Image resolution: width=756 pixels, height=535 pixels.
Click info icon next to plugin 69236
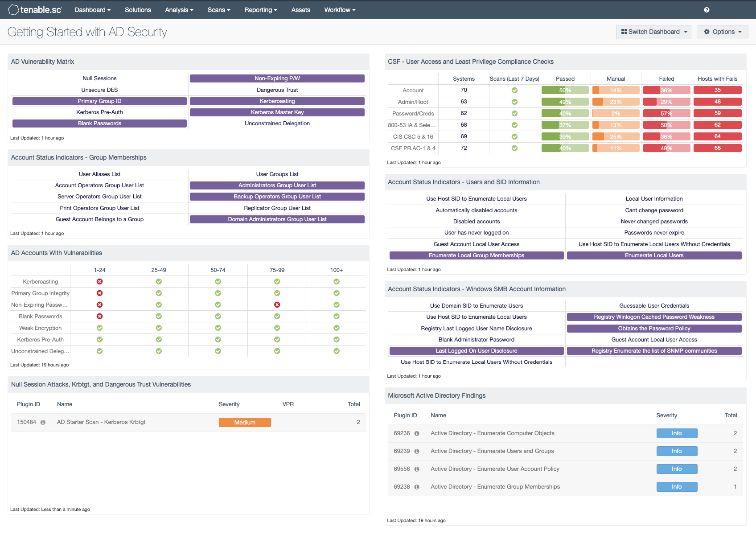coord(417,433)
